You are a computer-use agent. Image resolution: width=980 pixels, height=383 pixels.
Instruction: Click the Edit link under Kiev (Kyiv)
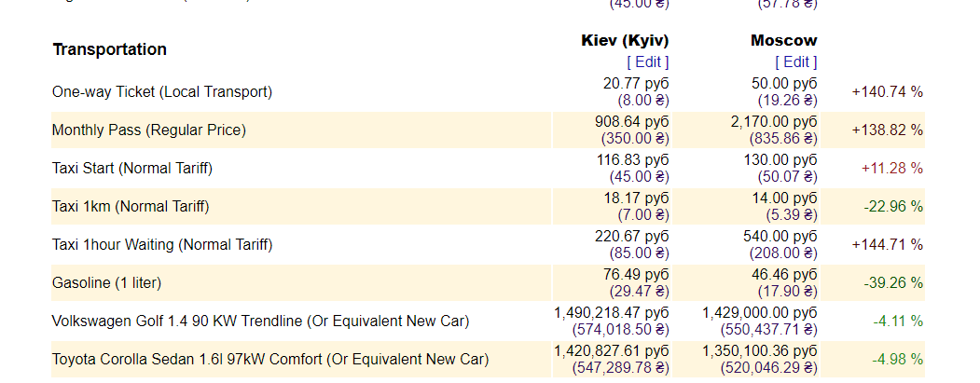(647, 62)
